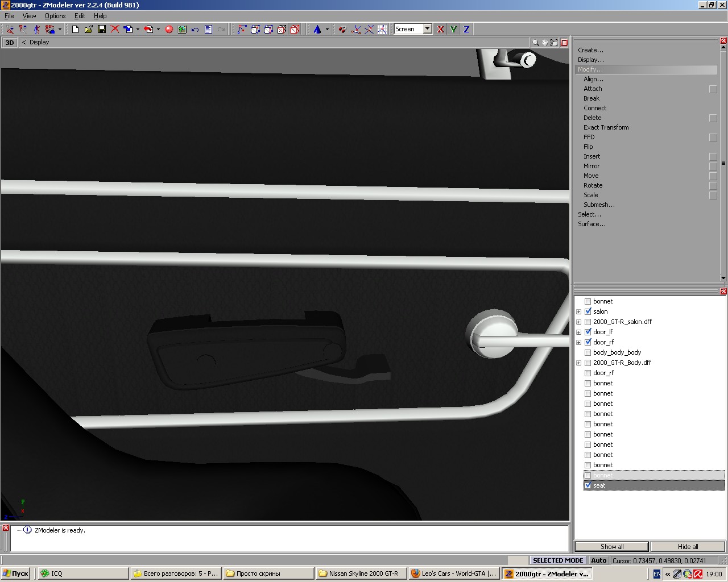728x582 pixels.
Task: Open the dropdown arrow beside the export icon
Action: point(158,30)
